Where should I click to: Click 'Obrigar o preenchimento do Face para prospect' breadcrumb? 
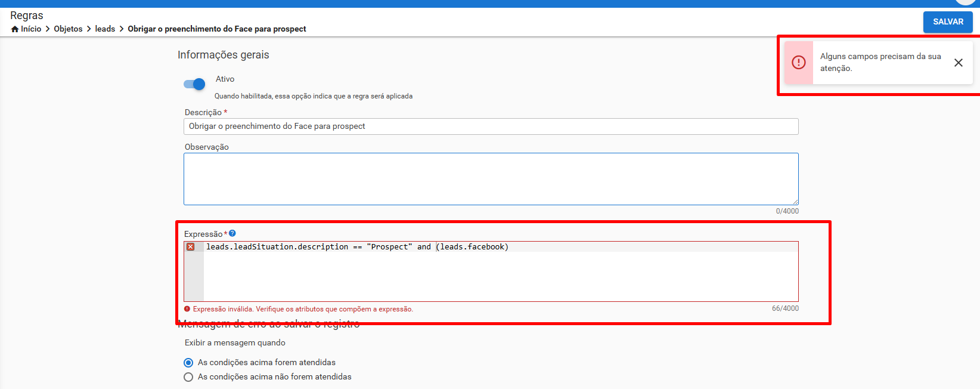pos(217,29)
